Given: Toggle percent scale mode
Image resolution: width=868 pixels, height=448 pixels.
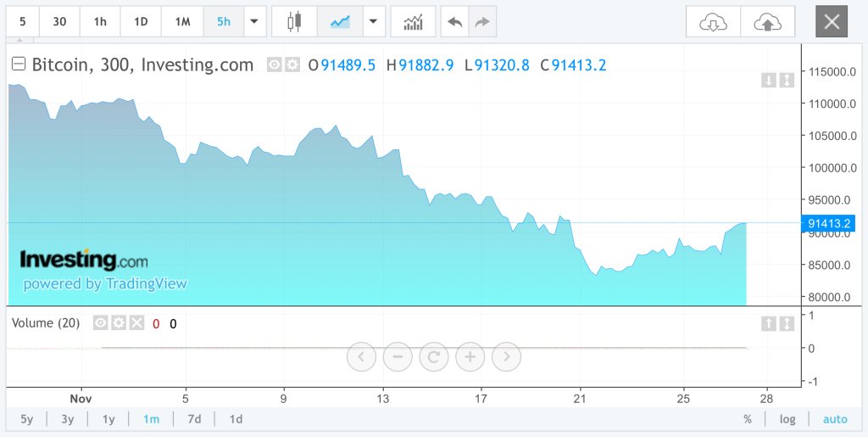Looking at the screenshot, I should [748, 419].
